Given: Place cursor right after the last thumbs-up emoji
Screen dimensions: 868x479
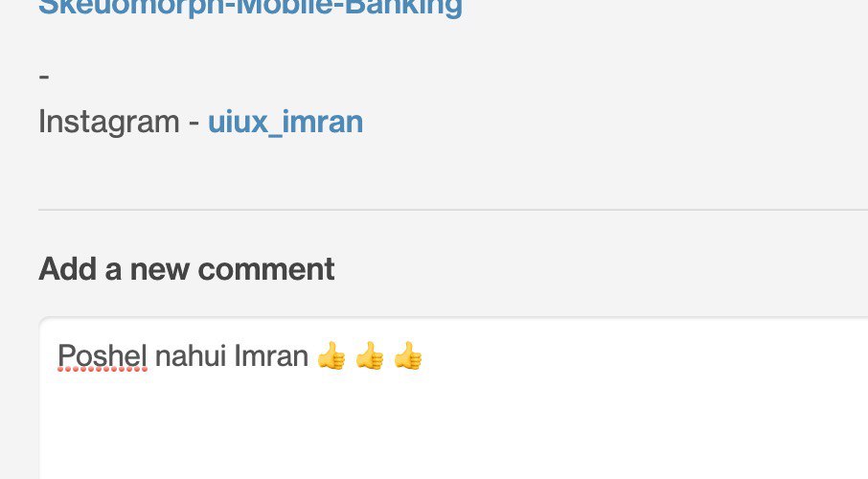Looking at the screenshot, I should coord(424,355).
